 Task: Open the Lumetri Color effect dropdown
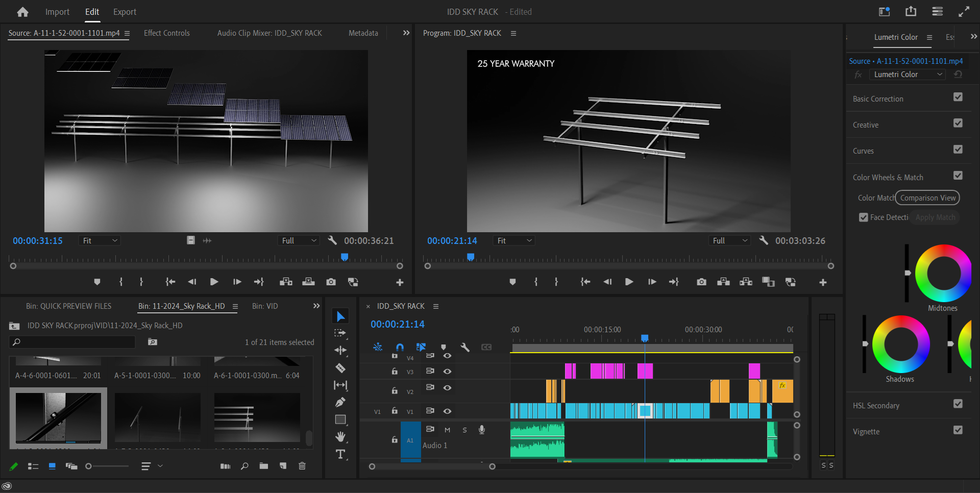908,75
